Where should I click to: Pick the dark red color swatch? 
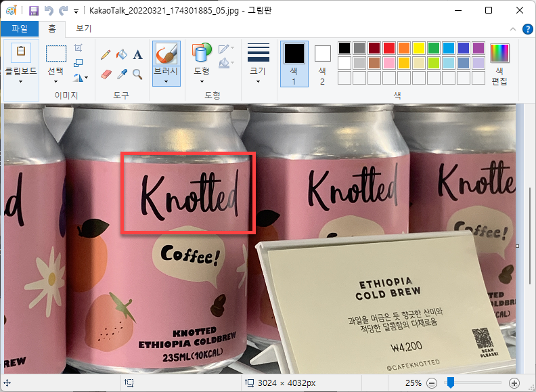coord(374,48)
